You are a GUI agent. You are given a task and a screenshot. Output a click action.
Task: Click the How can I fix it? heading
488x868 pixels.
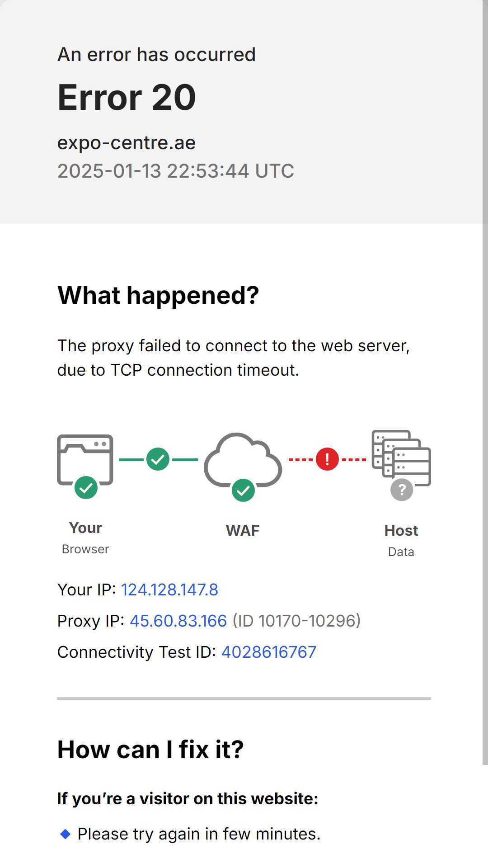150,750
